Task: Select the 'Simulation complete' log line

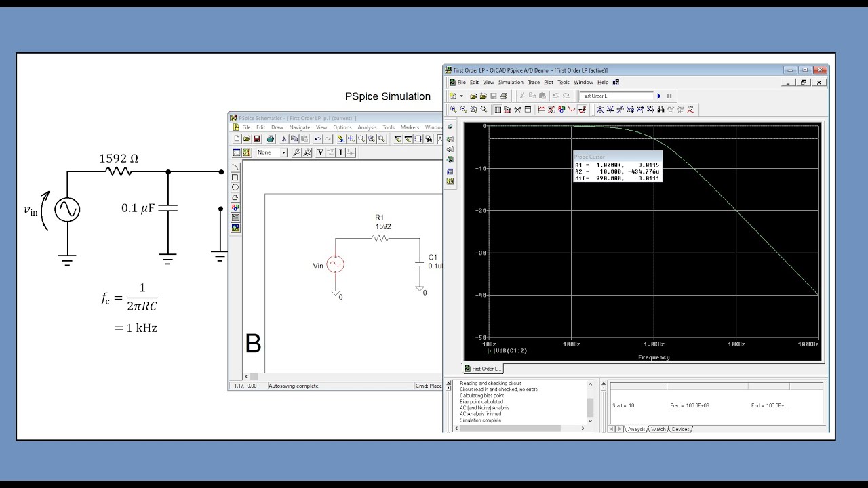Action: (x=480, y=420)
